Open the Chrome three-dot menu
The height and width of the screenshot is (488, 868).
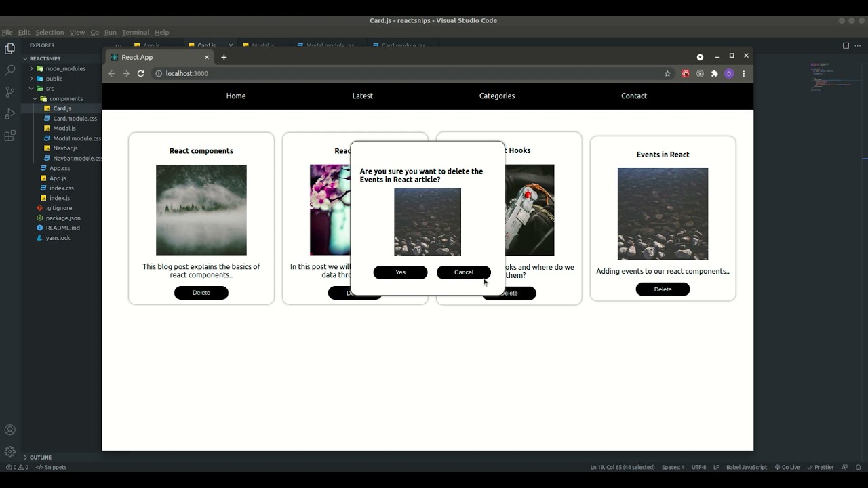click(744, 73)
